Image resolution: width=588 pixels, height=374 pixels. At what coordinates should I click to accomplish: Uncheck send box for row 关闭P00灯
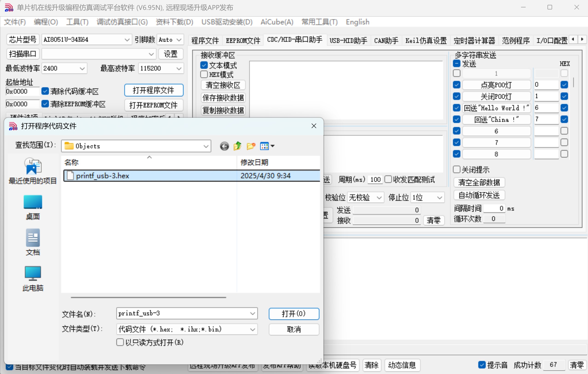[457, 96]
